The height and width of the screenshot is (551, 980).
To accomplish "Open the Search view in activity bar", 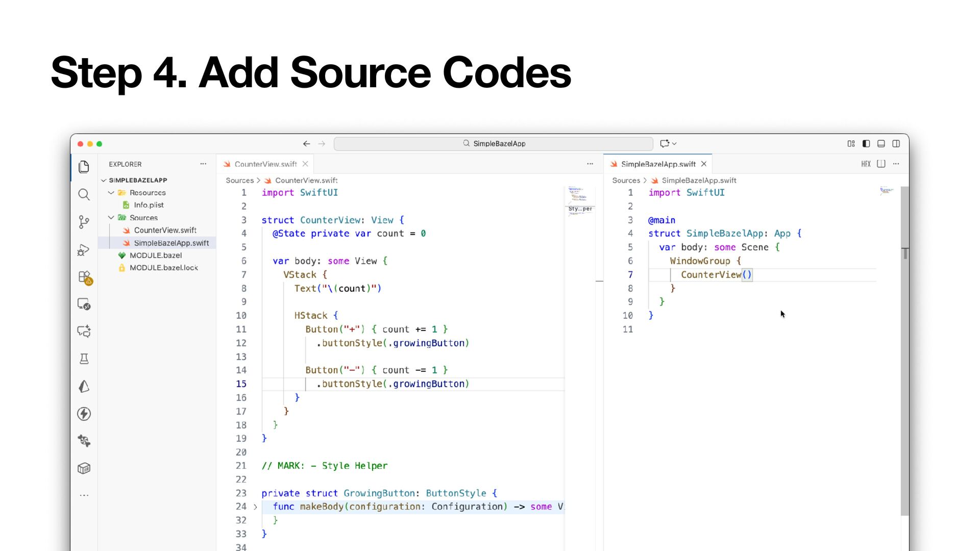I will [84, 194].
